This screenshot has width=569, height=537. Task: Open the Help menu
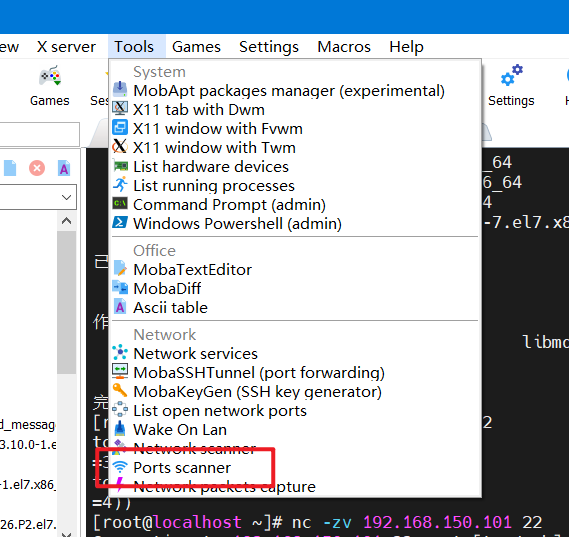click(406, 47)
